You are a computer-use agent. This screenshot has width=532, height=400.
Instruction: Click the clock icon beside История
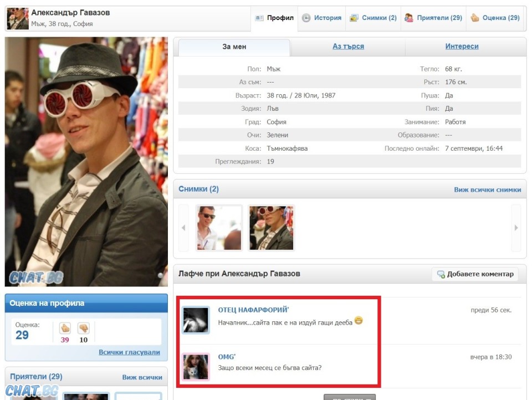pyautogui.click(x=306, y=18)
